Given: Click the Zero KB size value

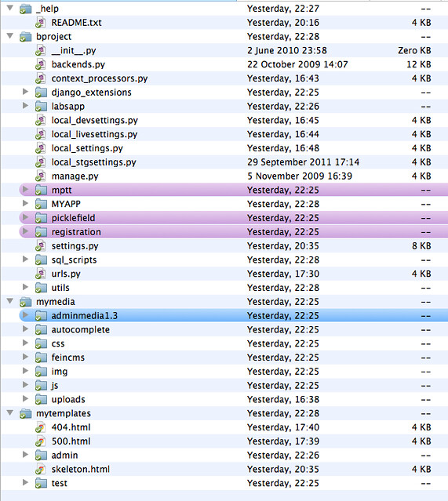Looking at the screenshot, I should pyautogui.click(x=414, y=50).
